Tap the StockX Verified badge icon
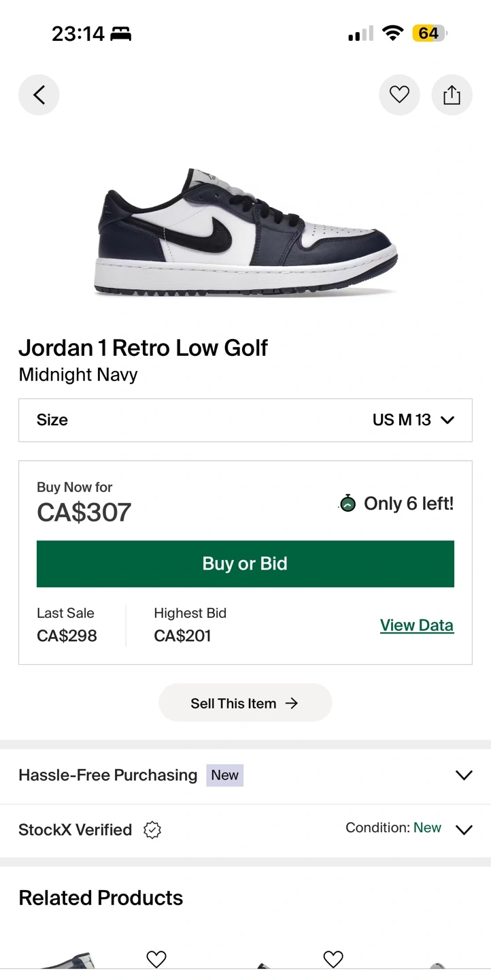The width and height of the screenshot is (491, 980). tap(152, 830)
